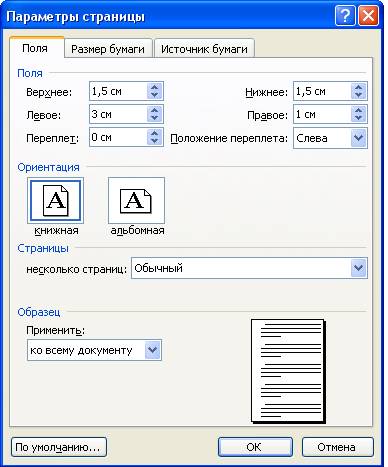Click the альбомная caption text
Image resolution: width=388 pixels, height=467 pixels.
point(137,230)
